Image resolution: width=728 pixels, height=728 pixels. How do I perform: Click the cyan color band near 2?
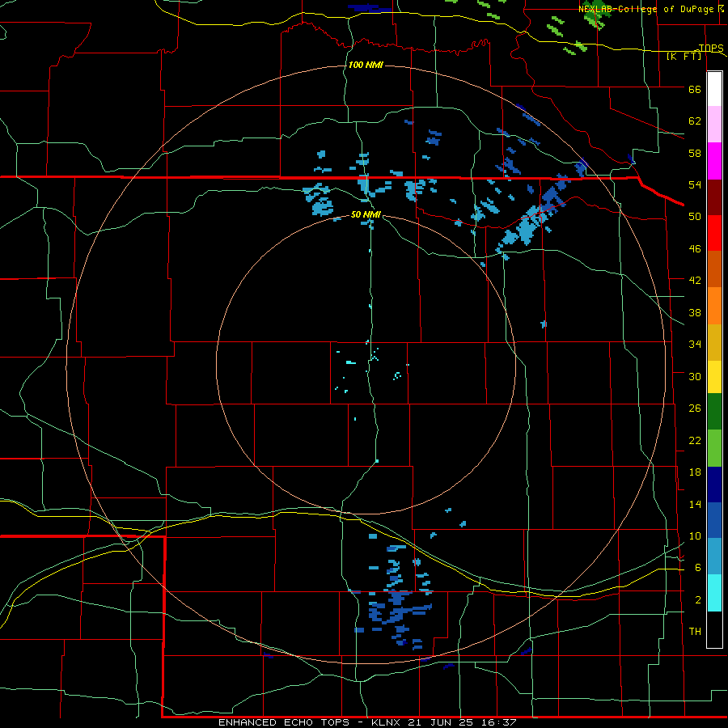(714, 593)
